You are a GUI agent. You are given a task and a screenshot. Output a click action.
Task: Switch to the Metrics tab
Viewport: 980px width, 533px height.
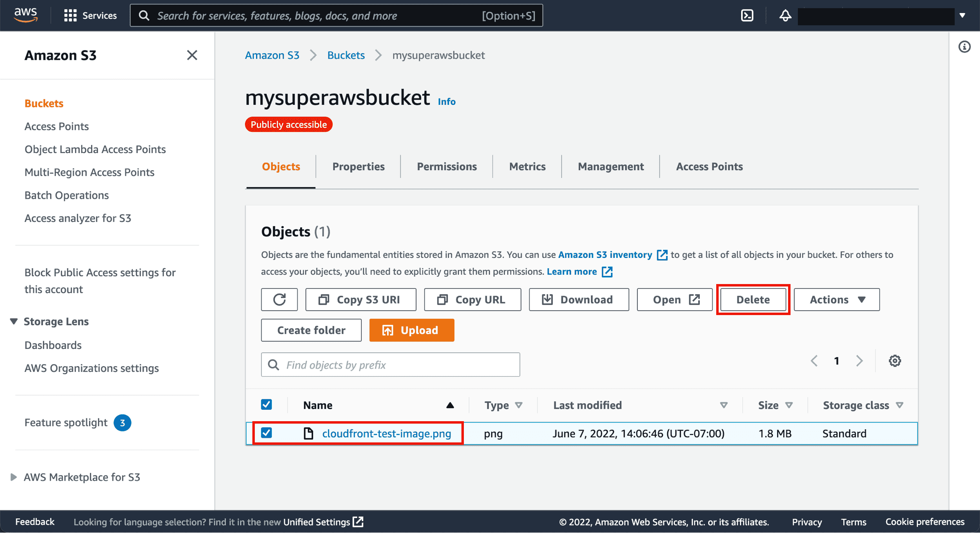527,167
